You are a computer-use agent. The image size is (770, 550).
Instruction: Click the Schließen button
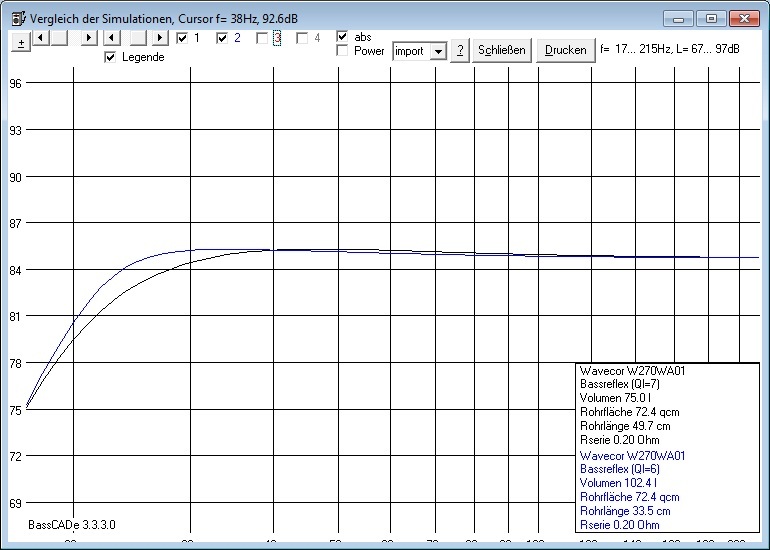pyautogui.click(x=501, y=50)
